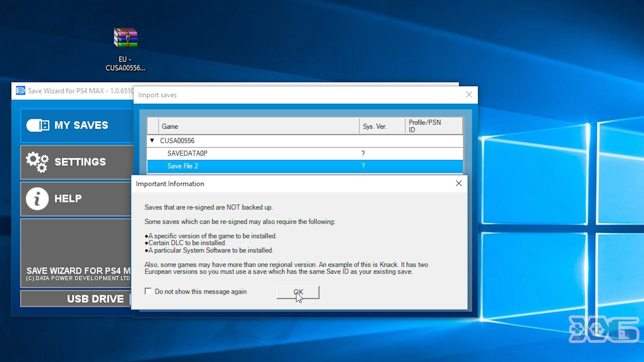
Task: Click 'Saves that are re-signed are NOT backed up.'
Action: point(209,207)
